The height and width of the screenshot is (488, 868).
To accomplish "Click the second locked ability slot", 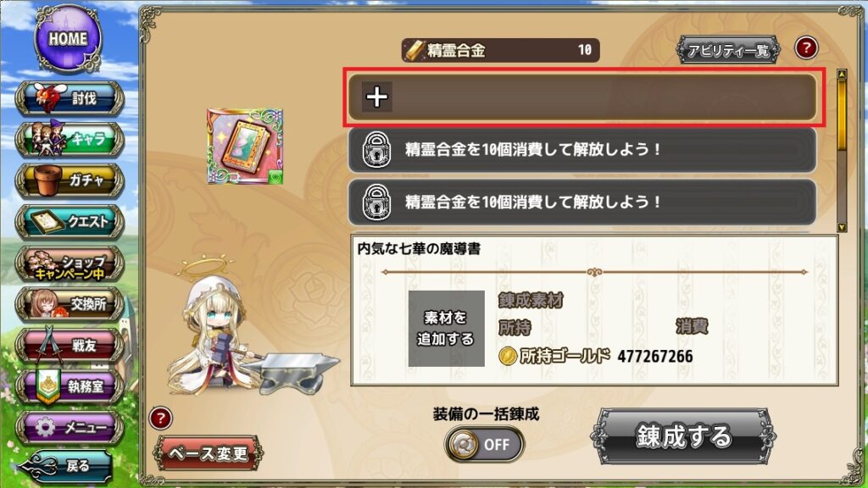I will tap(582, 202).
